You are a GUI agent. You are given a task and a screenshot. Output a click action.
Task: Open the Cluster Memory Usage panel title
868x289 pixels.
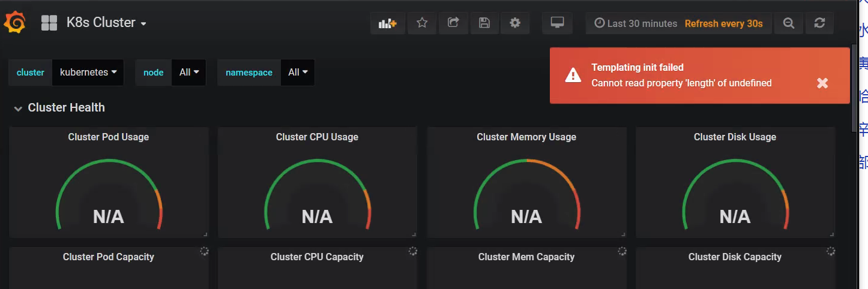tap(526, 137)
